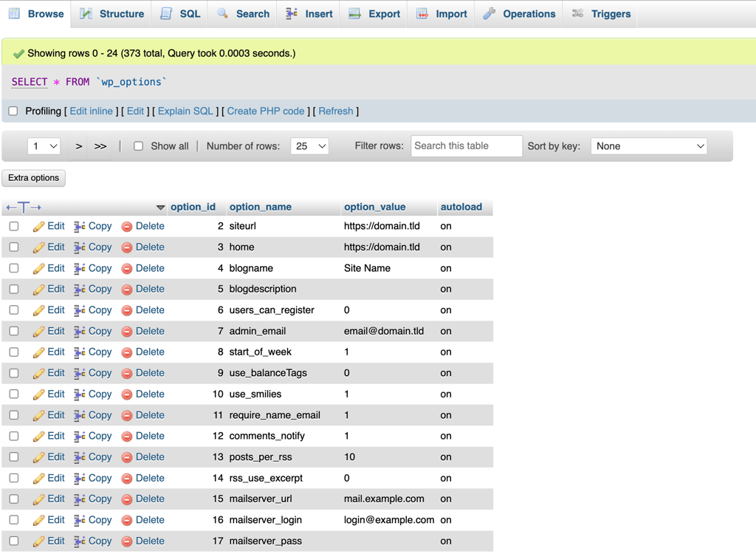This screenshot has width=756, height=554.
Task: Click Copy icon for use_balanceTags row
Action: (x=80, y=374)
